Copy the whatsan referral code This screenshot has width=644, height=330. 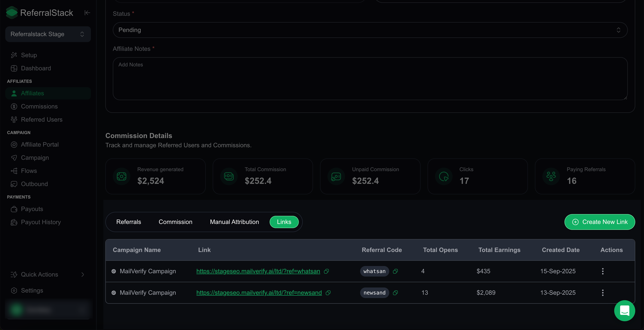(395, 271)
